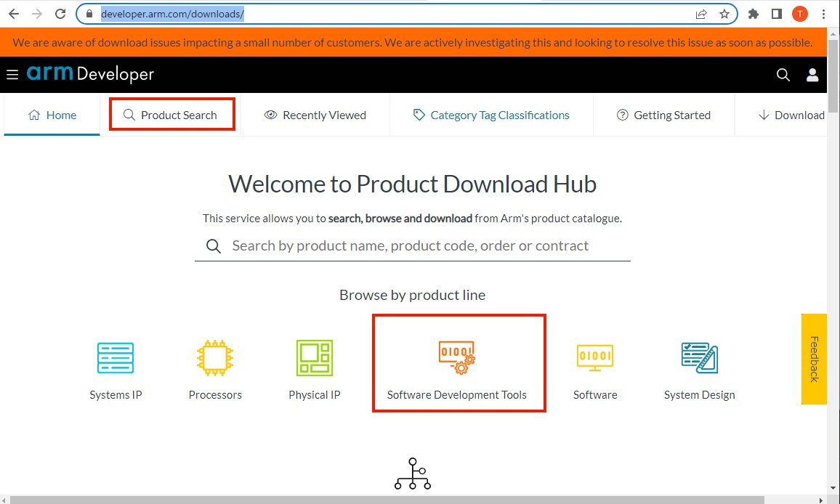Open the Arm hamburger navigation menu
840x504 pixels.
(12, 75)
